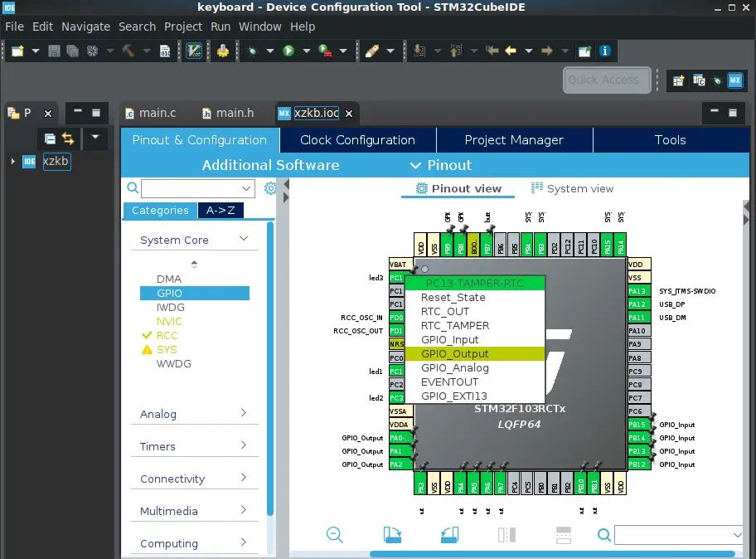Expand the xzkb project tree node
This screenshot has width=756, height=559.
click(x=13, y=161)
